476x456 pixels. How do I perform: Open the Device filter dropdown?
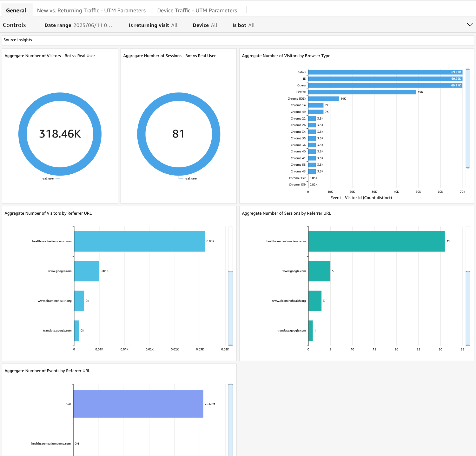(x=205, y=25)
